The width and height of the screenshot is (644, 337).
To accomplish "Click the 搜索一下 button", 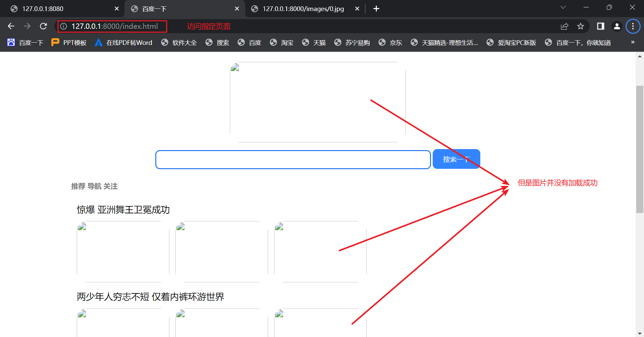I will pyautogui.click(x=457, y=159).
